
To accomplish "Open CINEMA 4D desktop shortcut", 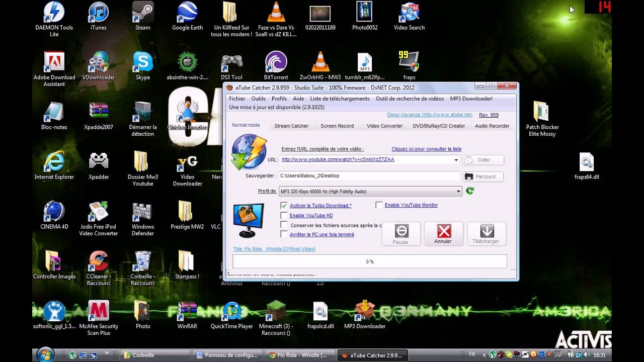I will pyautogui.click(x=54, y=215).
